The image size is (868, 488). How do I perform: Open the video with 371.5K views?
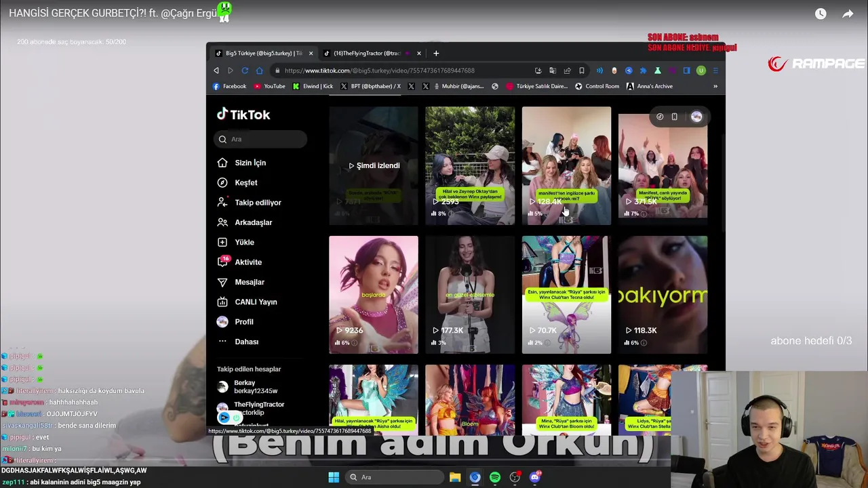pyautogui.click(x=663, y=165)
